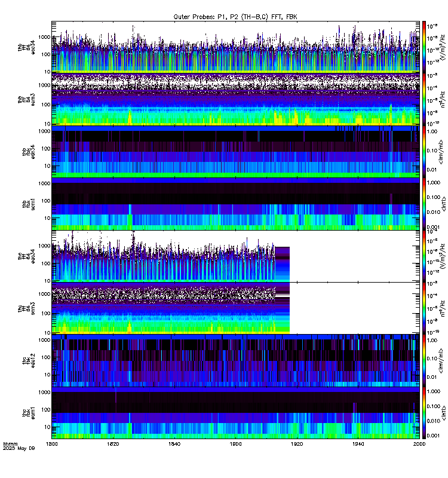Click the "thb fff 64 eac34" y-axis label
The image size is (448, 478).
26,47
